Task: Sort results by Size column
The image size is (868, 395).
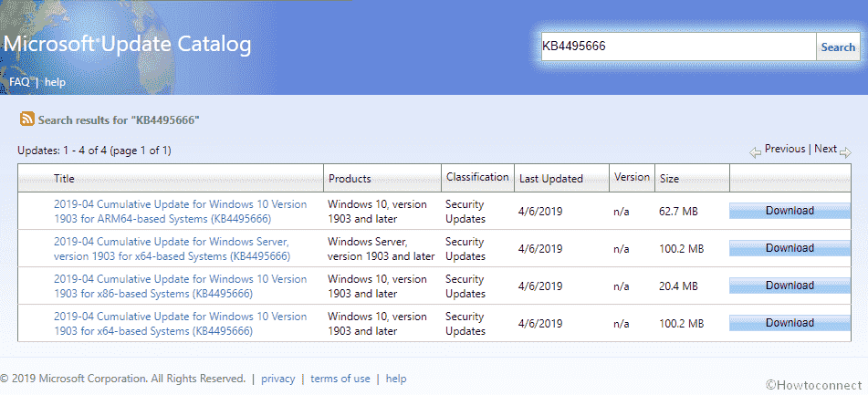Action: 669,179
